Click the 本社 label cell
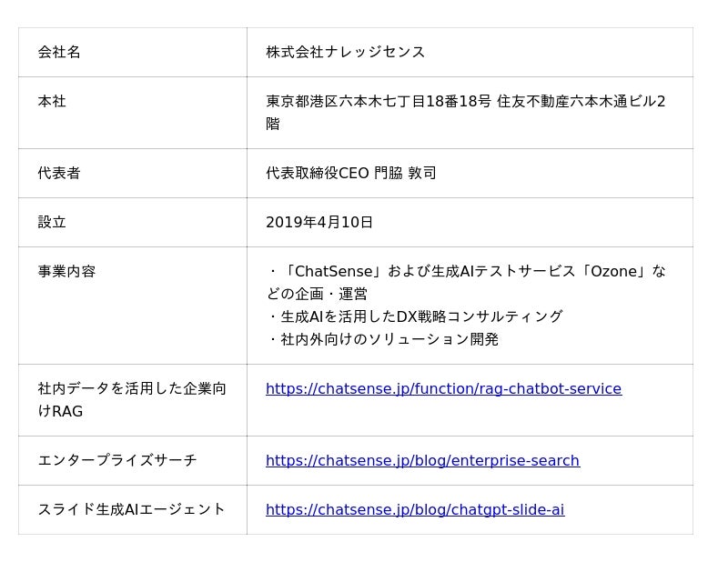Viewport: 728px width, 562px height. pos(52,102)
